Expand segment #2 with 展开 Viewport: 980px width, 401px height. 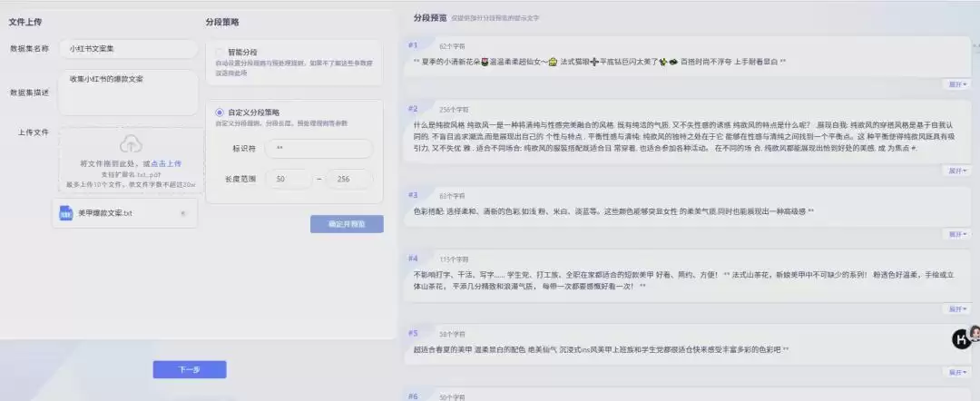click(957, 171)
